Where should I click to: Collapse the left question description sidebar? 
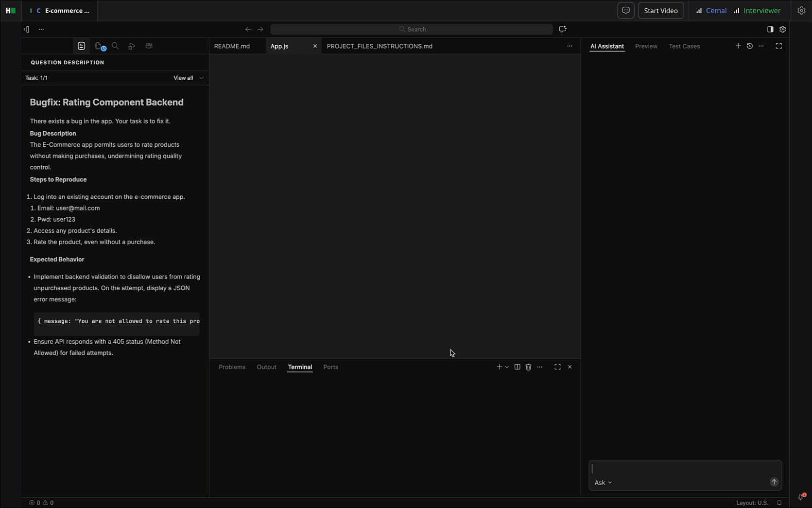[26, 29]
